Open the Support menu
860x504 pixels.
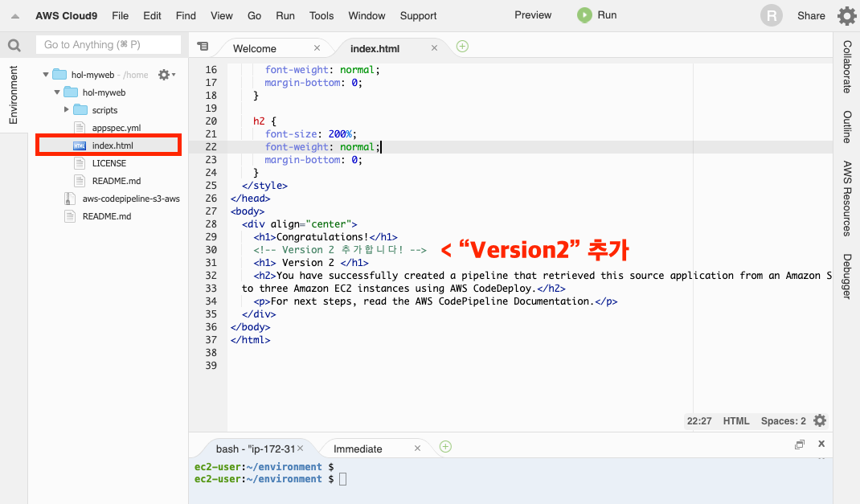(419, 16)
